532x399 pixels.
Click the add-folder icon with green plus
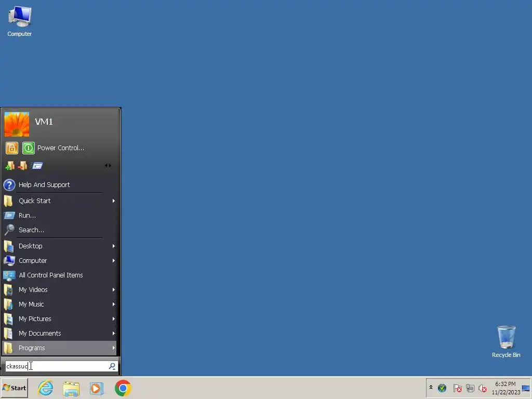click(9, 166)
